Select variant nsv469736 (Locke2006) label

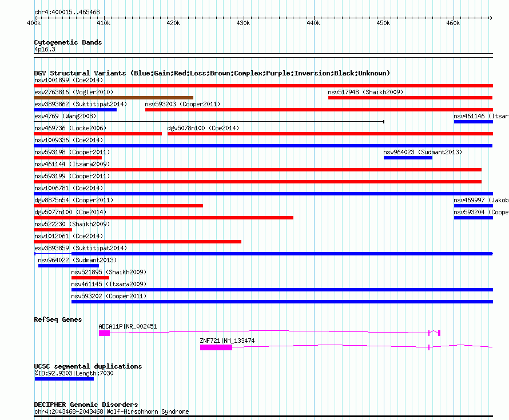pos(70,128)
